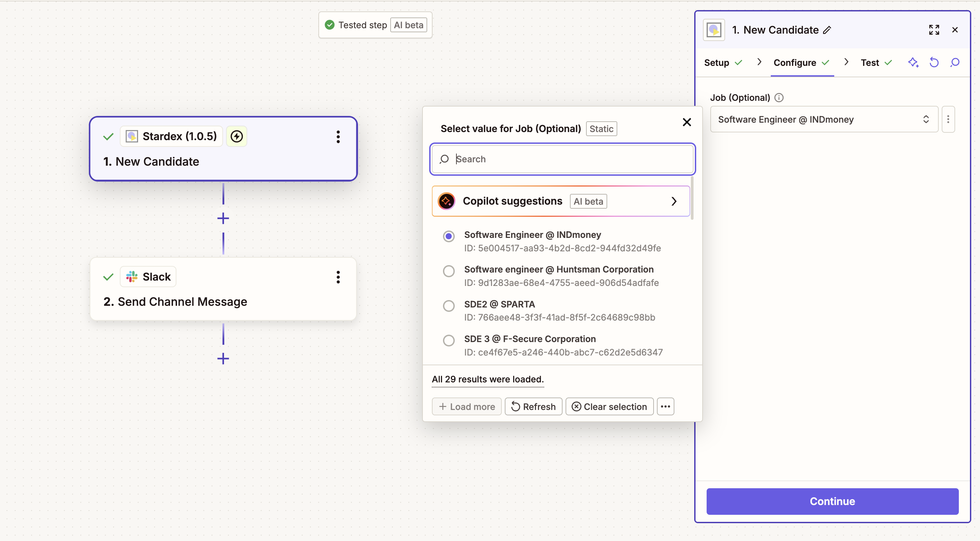Viewport: 980px width, 541px height.
Task: Select Software Engineer @ INDmoney radio
Action: pyautogui.click(x=449, y=237)
